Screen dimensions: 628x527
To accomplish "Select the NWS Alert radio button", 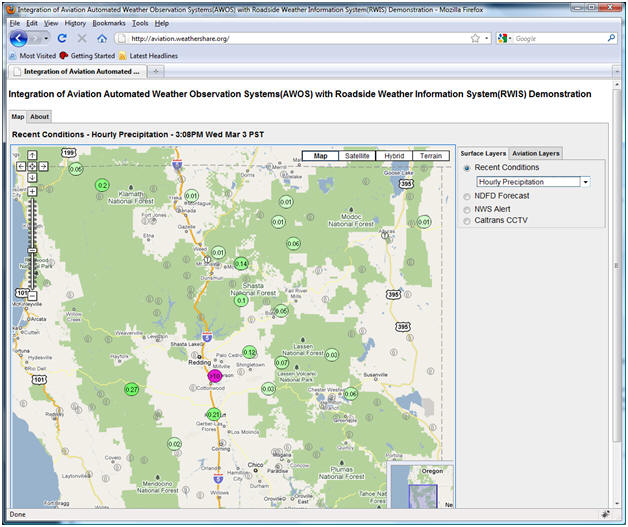I will pos(467,210).
